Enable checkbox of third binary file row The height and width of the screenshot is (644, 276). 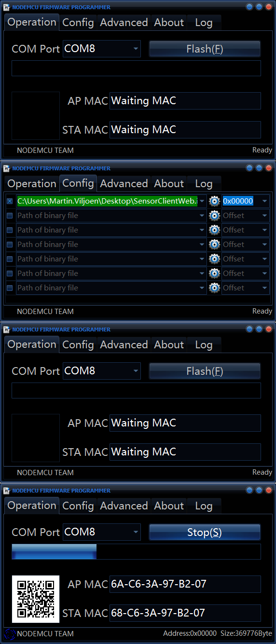tap(10, 230)
